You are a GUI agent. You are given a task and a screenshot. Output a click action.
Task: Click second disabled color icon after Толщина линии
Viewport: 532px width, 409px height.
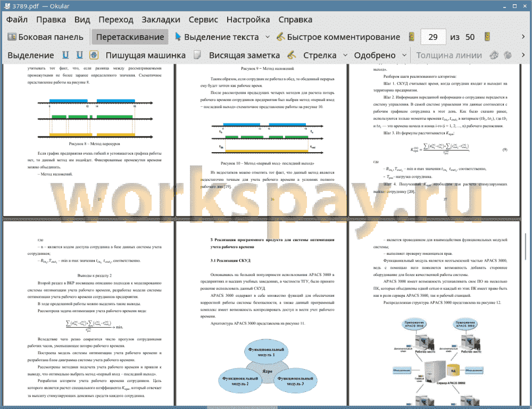[x=508, y=55]
